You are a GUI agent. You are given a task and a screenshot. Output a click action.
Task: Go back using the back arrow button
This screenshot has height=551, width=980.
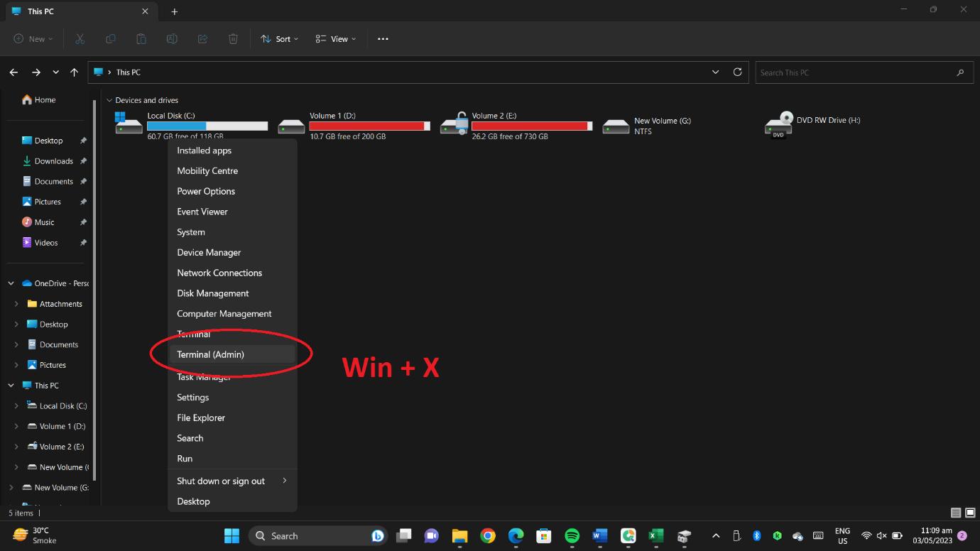coord(13,72)
